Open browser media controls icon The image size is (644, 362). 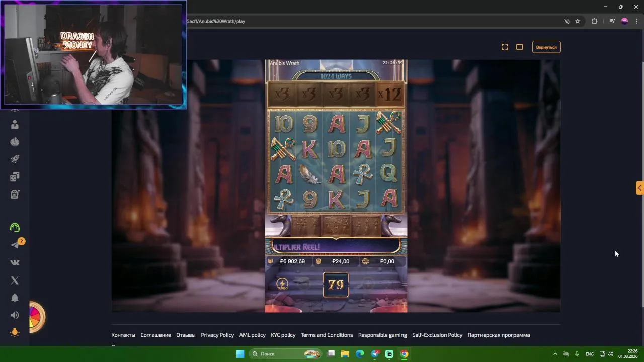tap(612, 21)
